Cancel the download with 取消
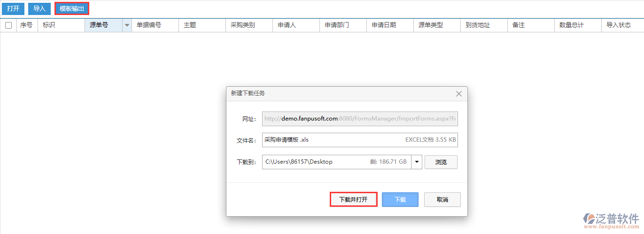The width and height of the screenshot is (644, 234). click(x=442, y=200)
